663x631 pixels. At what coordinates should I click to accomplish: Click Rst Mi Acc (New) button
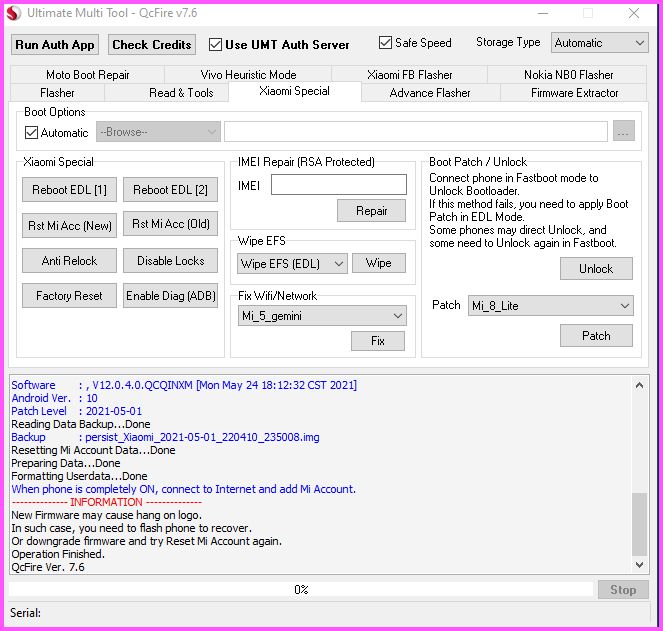pyautogui.click(x=69, y=225)
